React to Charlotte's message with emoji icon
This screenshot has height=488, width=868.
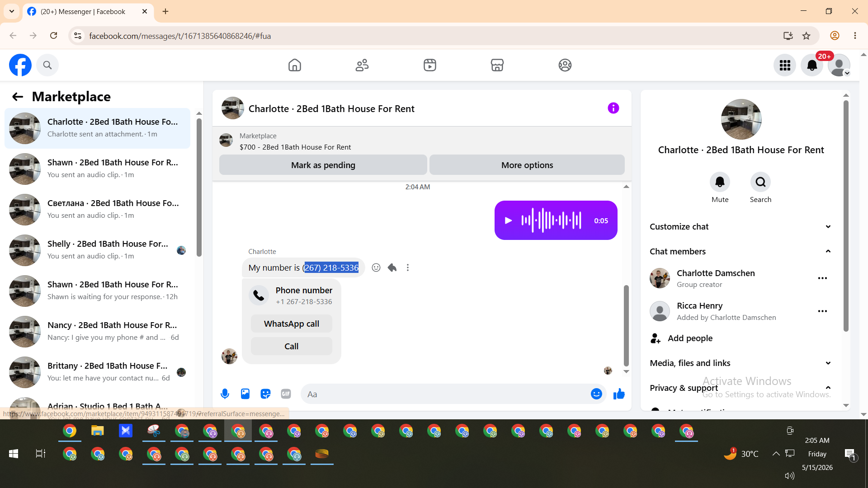376,267
